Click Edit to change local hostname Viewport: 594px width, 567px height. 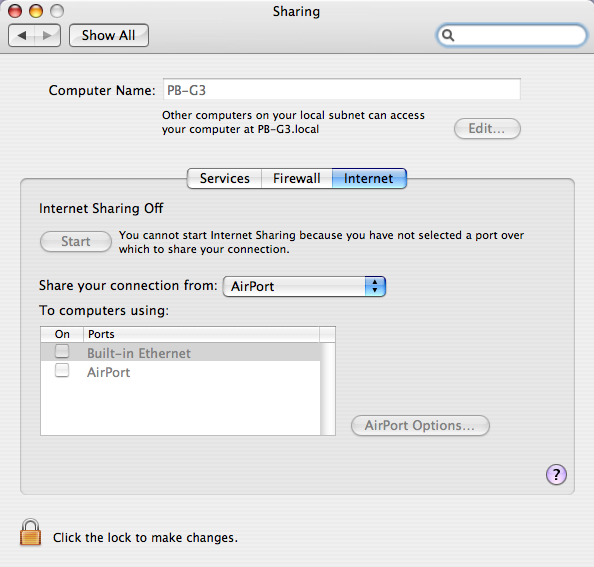click(487, 129)
